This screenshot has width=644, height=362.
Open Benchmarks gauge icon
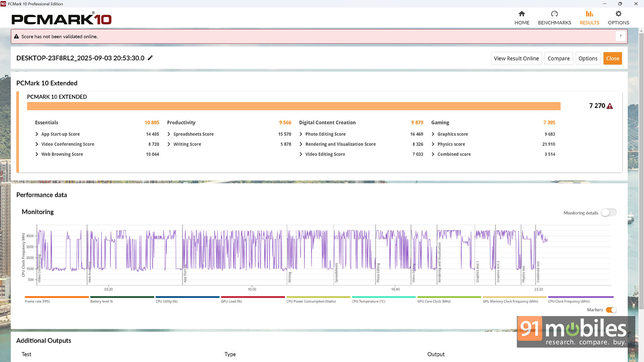point(554,14)
